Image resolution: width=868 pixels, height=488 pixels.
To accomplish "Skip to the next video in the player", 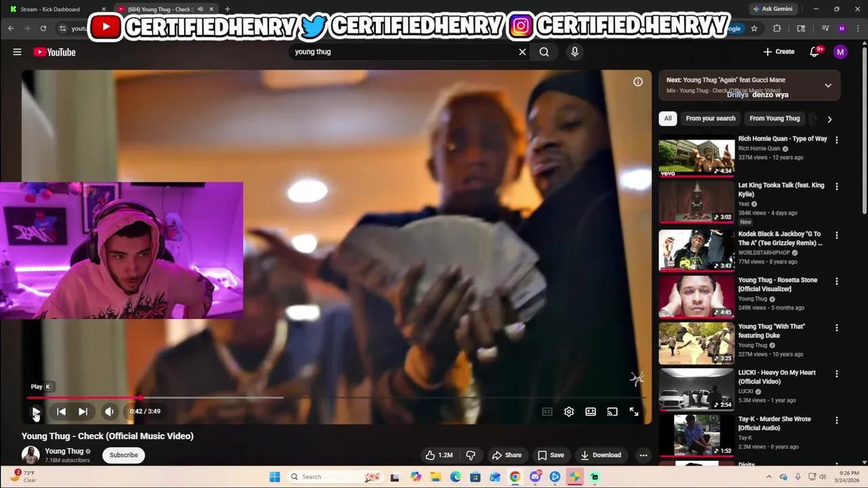I will (83, 411).
